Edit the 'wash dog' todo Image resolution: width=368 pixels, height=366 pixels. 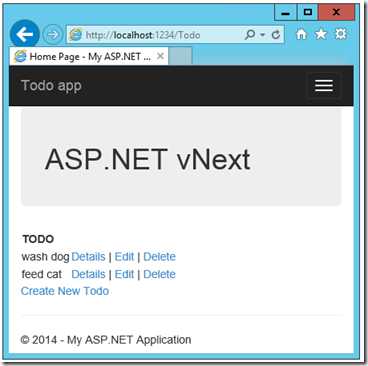click(124, 257)
